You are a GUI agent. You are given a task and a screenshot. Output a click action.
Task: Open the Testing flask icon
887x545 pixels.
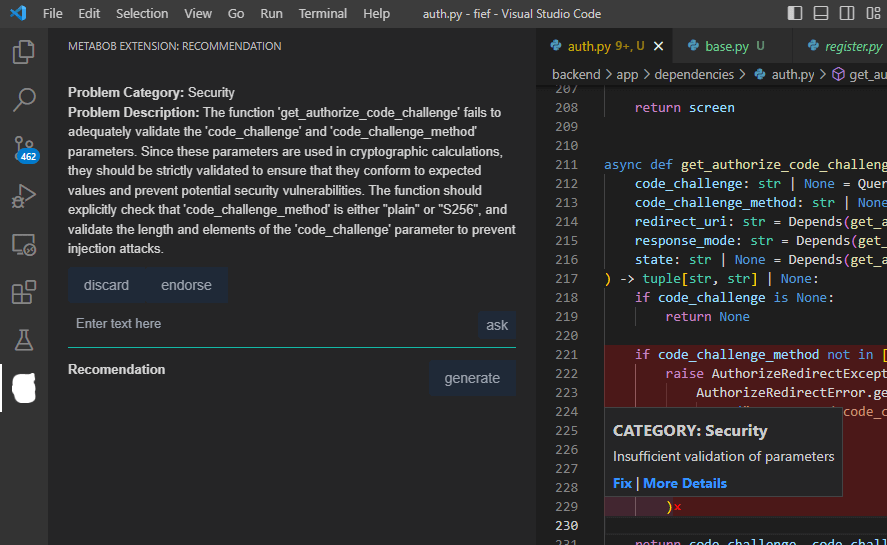point(24,340)
